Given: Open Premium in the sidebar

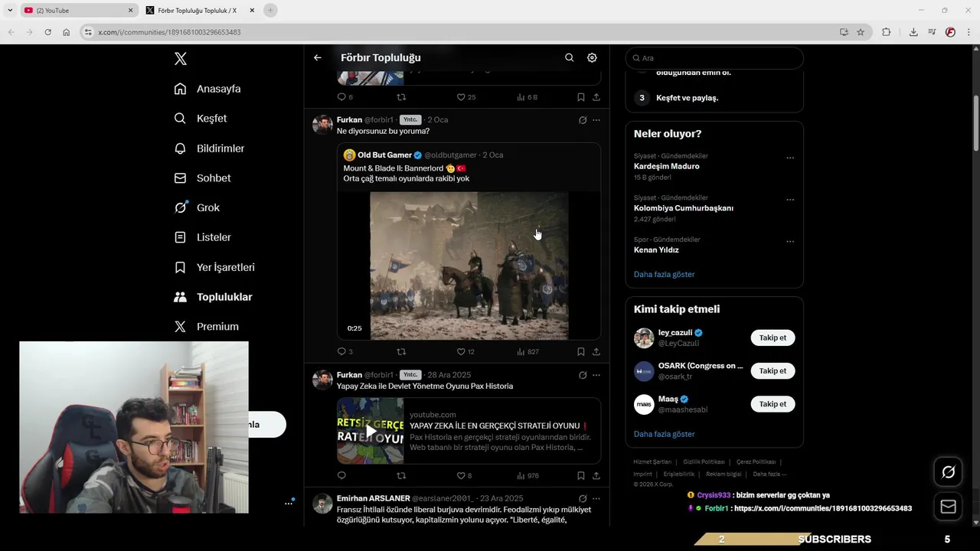Looking at the screenshot, I should (206, 326).
